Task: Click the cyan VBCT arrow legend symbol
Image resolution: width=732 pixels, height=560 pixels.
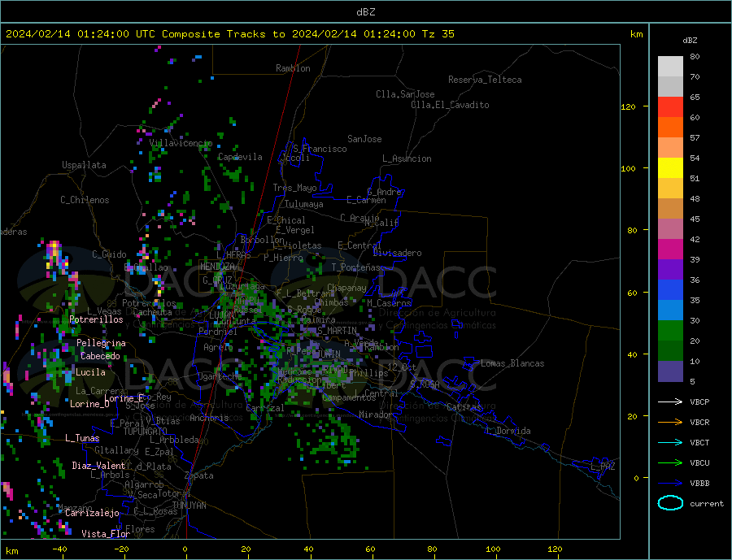Action: [670, 442]
